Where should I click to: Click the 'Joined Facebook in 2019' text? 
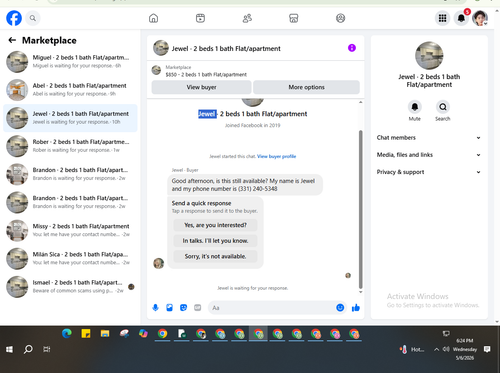(252, 126)
